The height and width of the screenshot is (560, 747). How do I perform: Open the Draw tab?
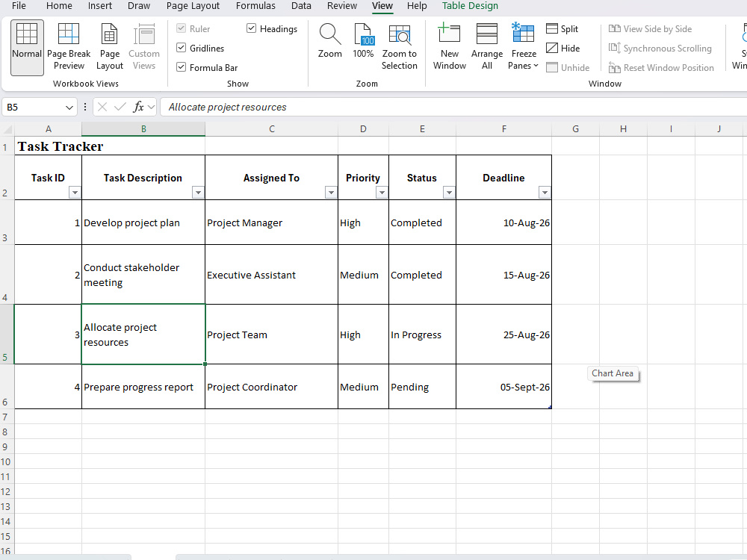point(139,6)
